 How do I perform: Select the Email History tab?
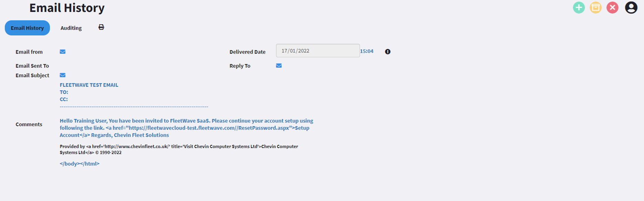point(27,28)
